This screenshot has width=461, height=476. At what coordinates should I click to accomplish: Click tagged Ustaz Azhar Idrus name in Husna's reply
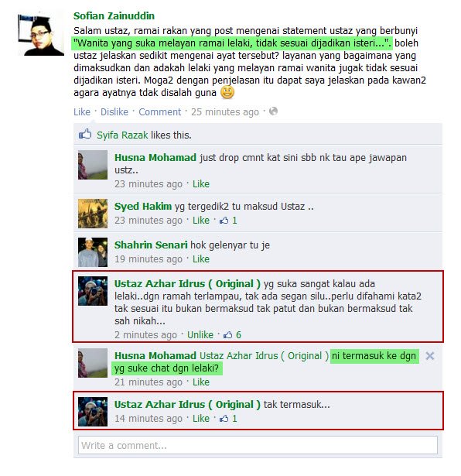[264, 356]
